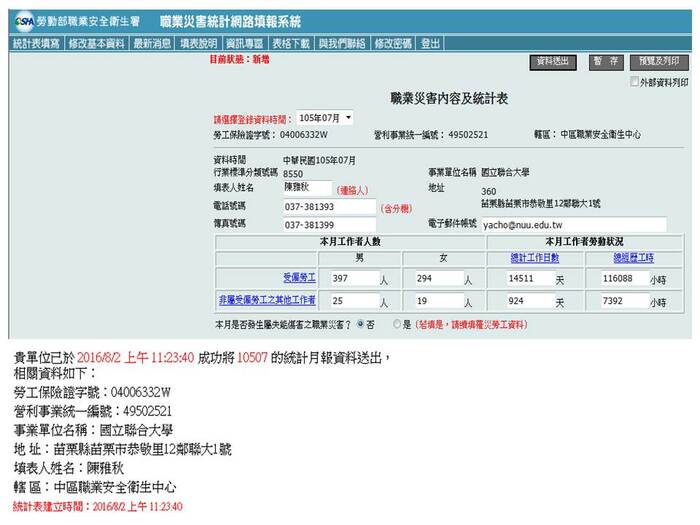The height and width of the screenshot is (525, 700).
Task: Click the red 10507 in the confirmation message
Action: point(252,358)
